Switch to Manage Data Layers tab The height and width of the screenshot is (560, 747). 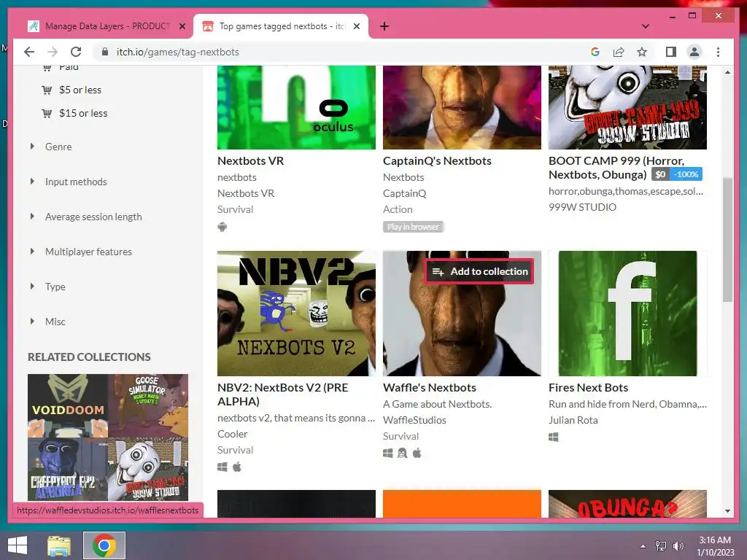pos(107,26)
